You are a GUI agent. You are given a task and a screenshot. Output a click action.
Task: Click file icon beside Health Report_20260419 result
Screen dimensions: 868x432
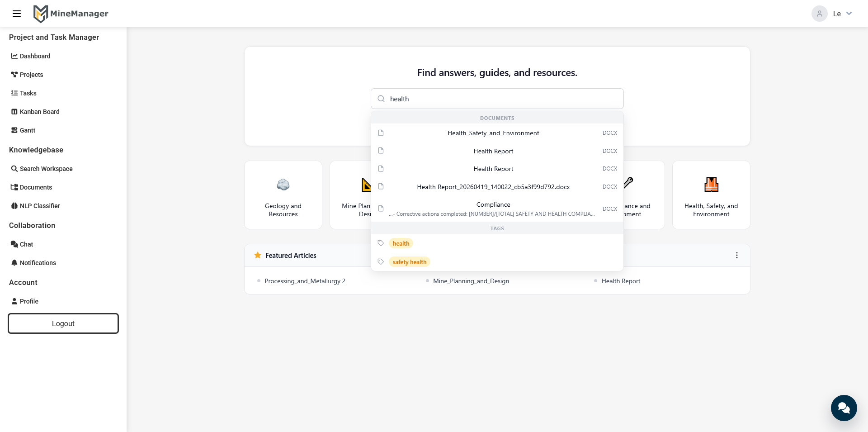381,186
